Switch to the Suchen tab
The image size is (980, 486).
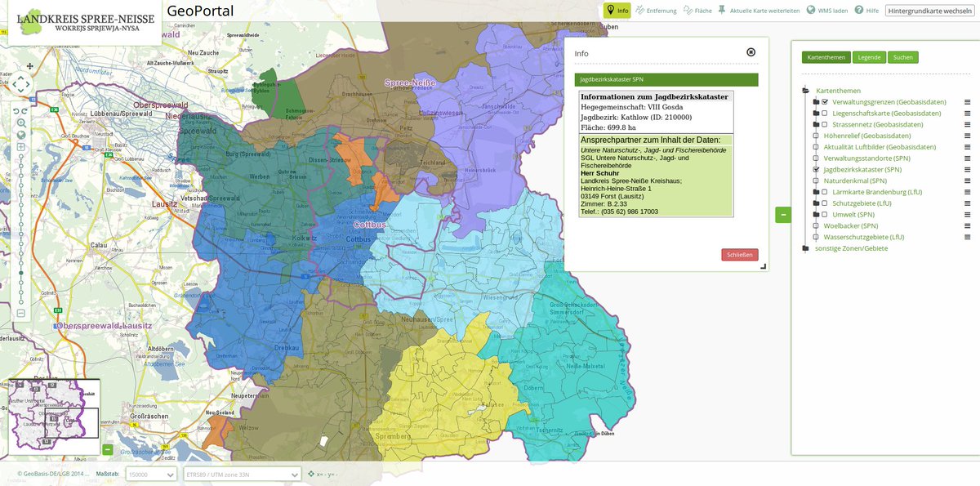pos(902,57)
